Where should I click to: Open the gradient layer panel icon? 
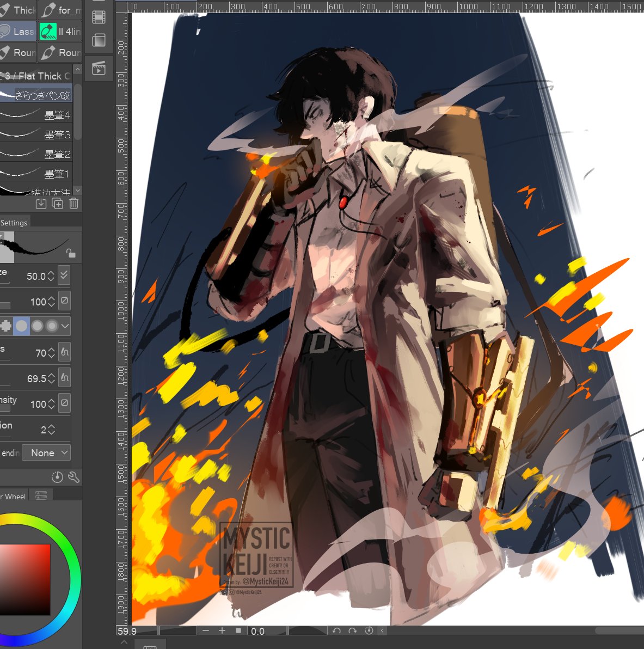pyautogui.click(x=99, y=40)
